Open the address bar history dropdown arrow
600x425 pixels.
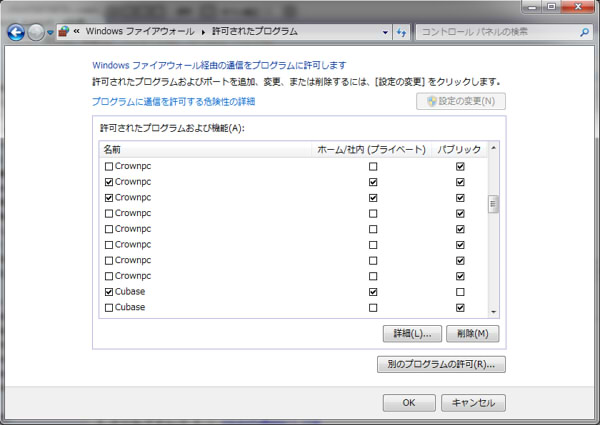point(385,32)
